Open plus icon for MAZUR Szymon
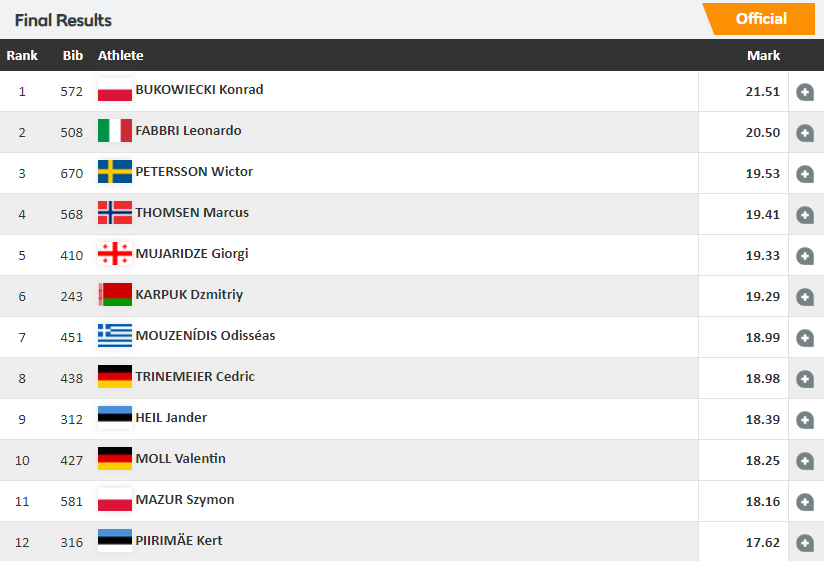824x561 pixels. (805, 502)
